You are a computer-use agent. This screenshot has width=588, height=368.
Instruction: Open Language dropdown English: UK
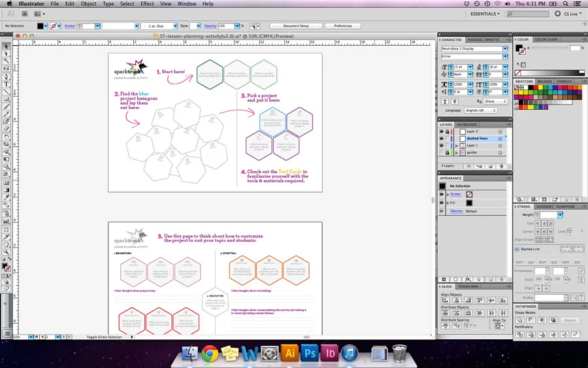[481, 110]
